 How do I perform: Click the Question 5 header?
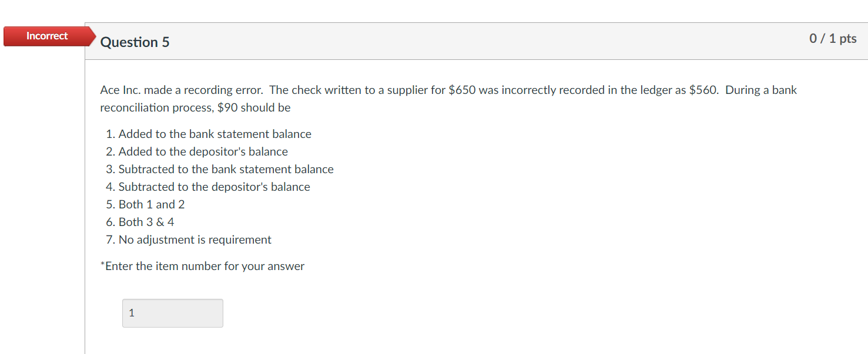(135, 42)
